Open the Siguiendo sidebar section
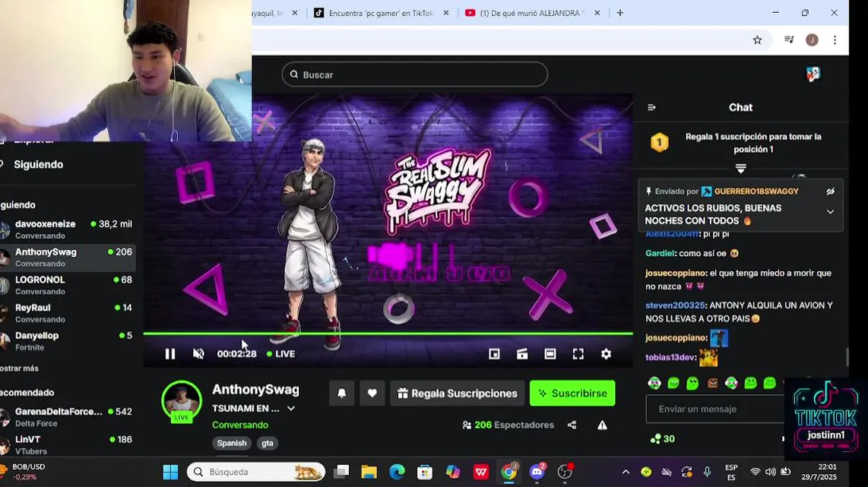This screenshot has width=868, height=487. [x=39, y=164]
